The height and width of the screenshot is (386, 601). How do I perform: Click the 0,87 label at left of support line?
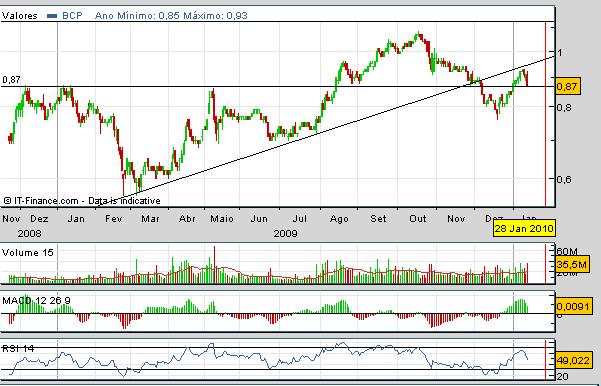[x=11, y=80]
